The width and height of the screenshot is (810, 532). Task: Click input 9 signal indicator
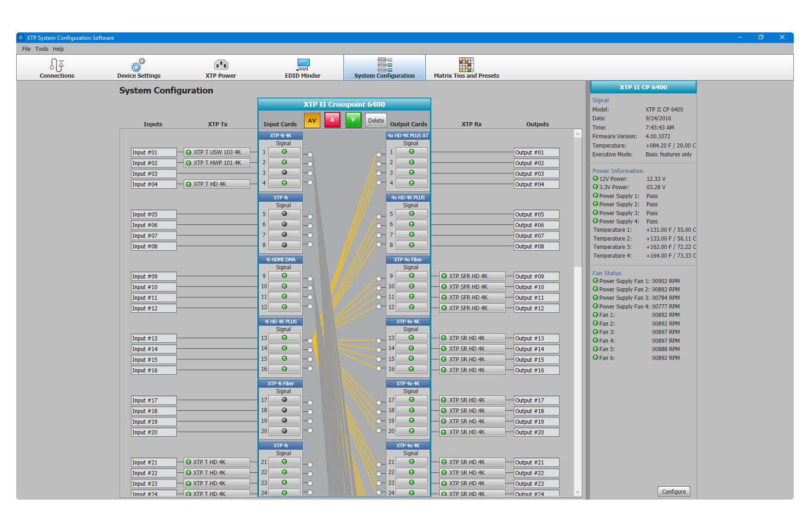(284, 276)
